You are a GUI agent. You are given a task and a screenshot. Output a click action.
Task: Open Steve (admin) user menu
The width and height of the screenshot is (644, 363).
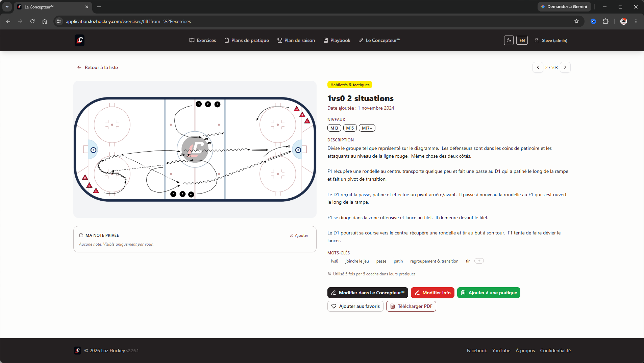click(551, 40)
